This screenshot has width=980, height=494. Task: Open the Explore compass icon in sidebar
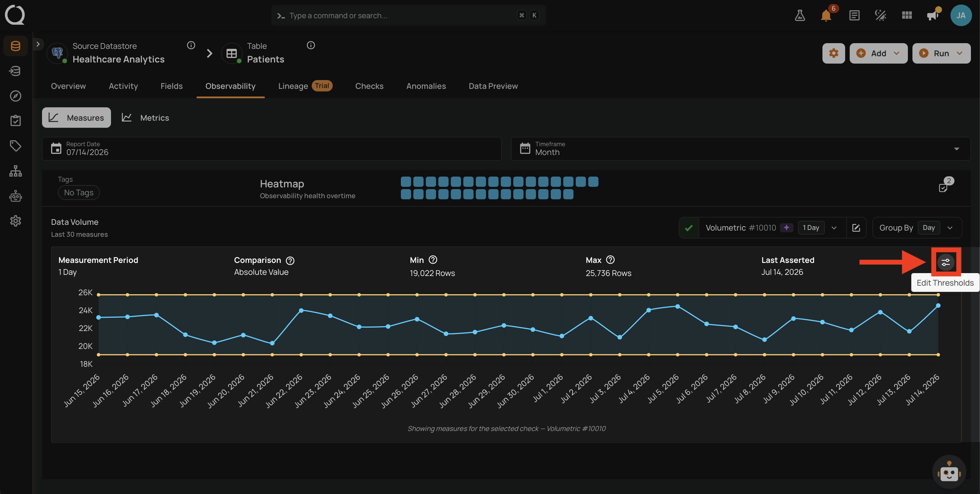[x=16, y=96]
